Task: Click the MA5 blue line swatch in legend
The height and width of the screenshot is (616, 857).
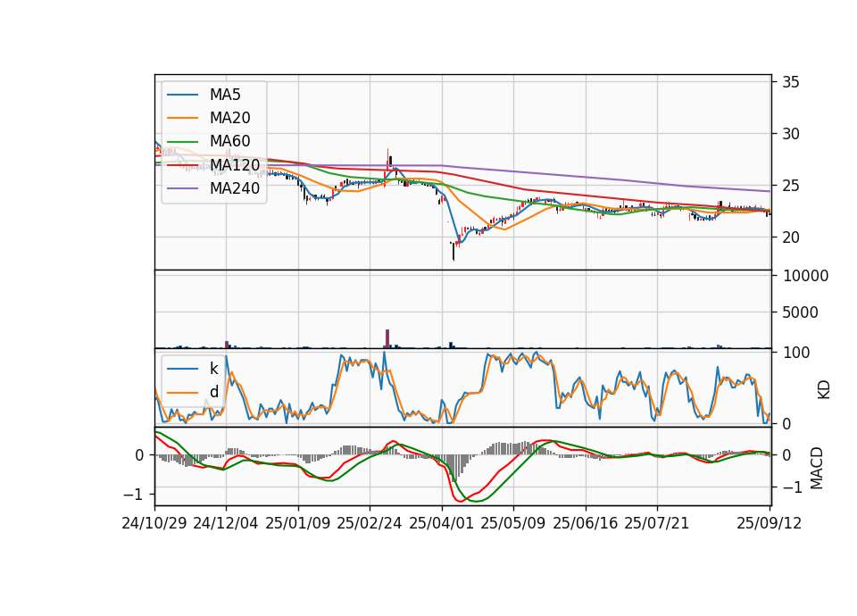Action: click(182, 95)
